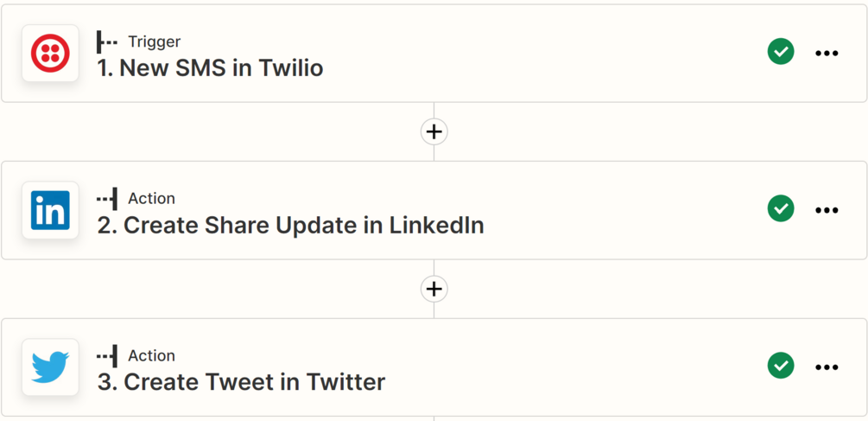868x421 pixels.
Task: Click the green checkmark on Twilio step
Action: [781, 53]
